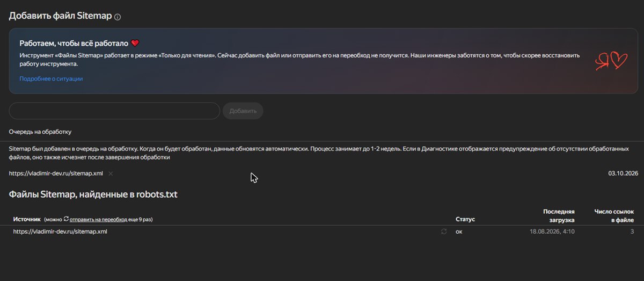Remove queued sitemap with the X icon
The image size is (644, 281).
pos(111,174)
